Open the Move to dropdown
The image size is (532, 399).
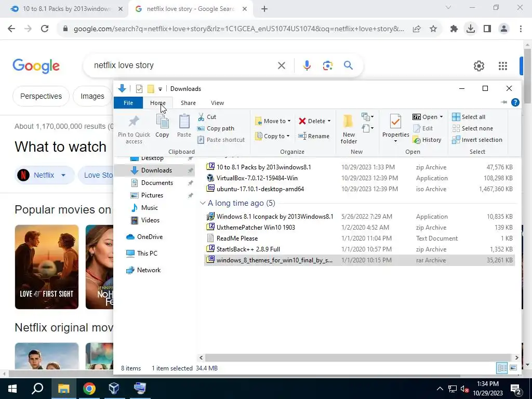pos(273,121)
